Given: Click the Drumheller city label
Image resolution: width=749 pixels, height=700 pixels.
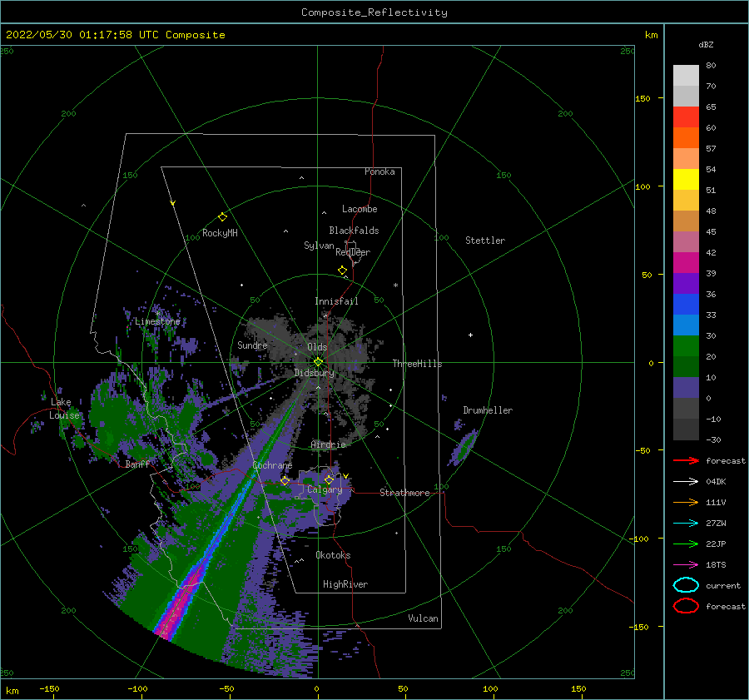Looking at the screenshot, I should (x=488, y=410).
